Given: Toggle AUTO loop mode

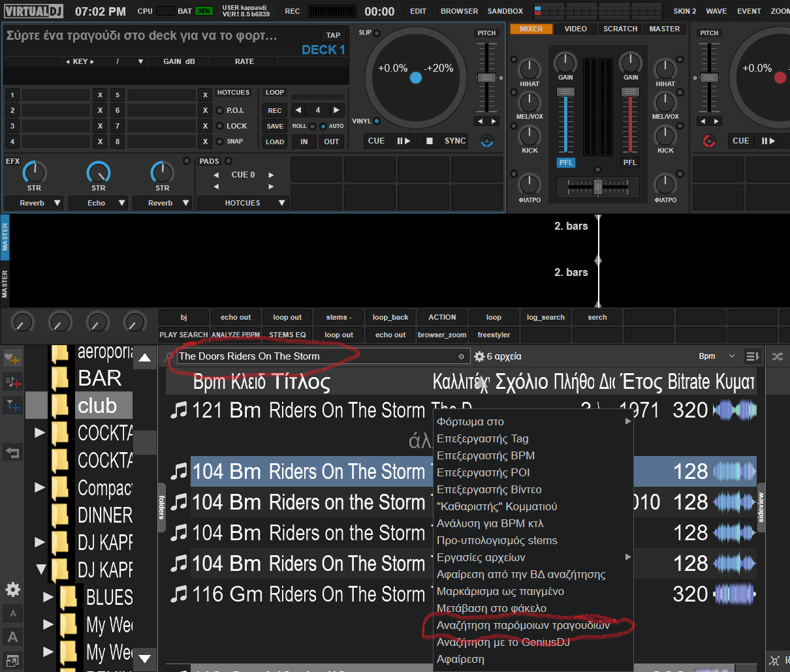Looking at the screenshot, I should (x=323, y=127).
